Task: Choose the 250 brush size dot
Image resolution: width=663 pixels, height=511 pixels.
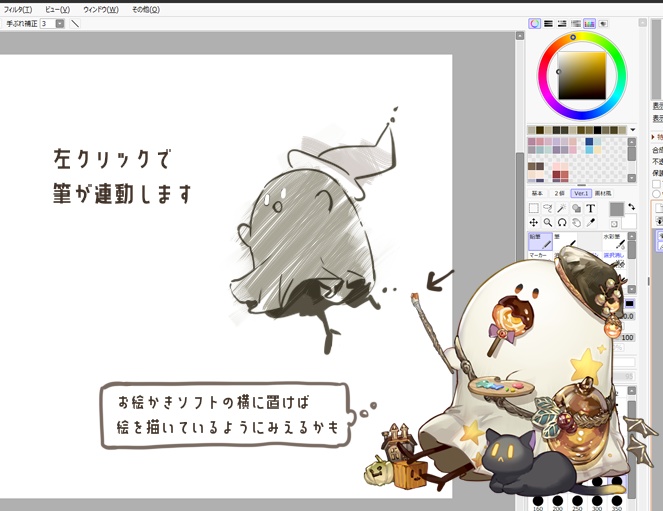Action: click(577, 502)
